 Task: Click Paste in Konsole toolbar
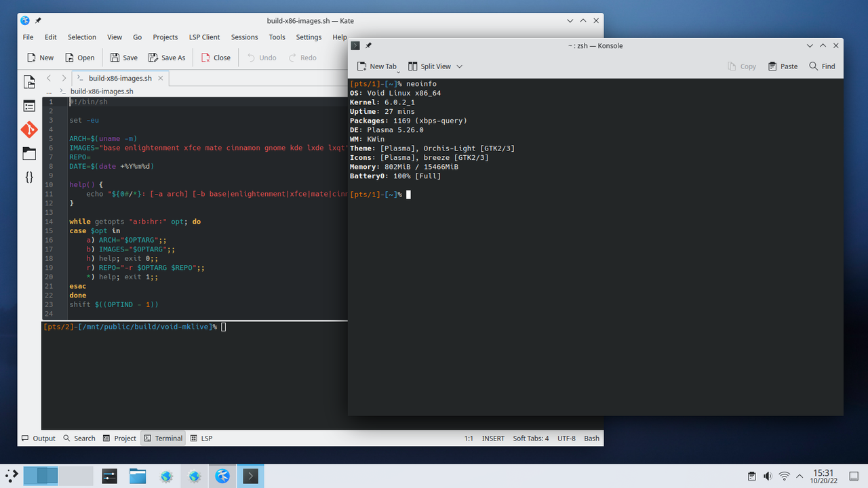(783, 66)
